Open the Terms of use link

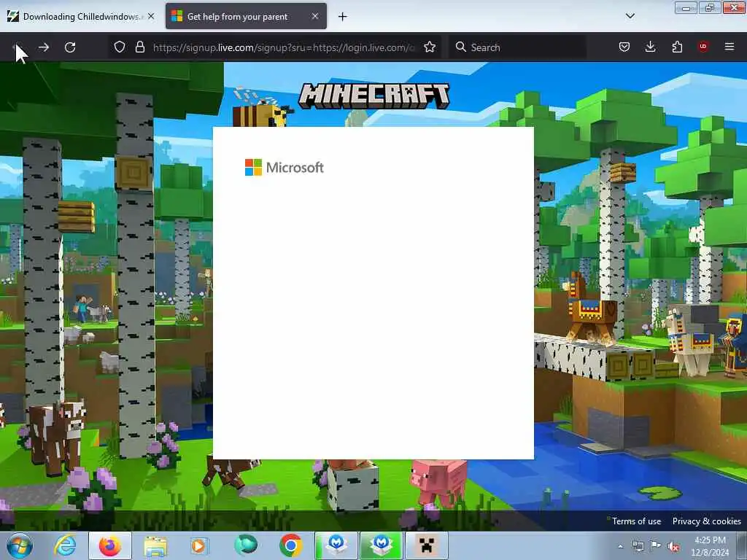[x=636, y=521]
